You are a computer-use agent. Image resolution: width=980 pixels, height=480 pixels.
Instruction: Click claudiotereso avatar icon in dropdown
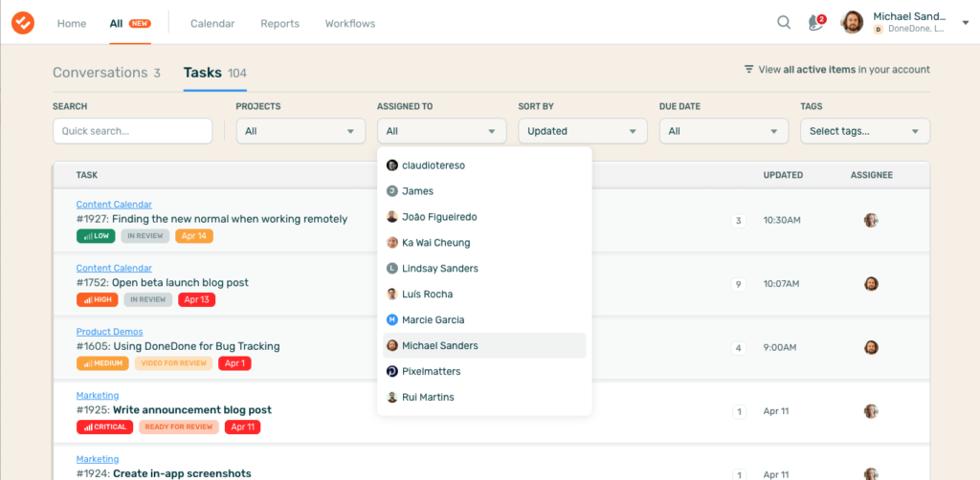391,165
